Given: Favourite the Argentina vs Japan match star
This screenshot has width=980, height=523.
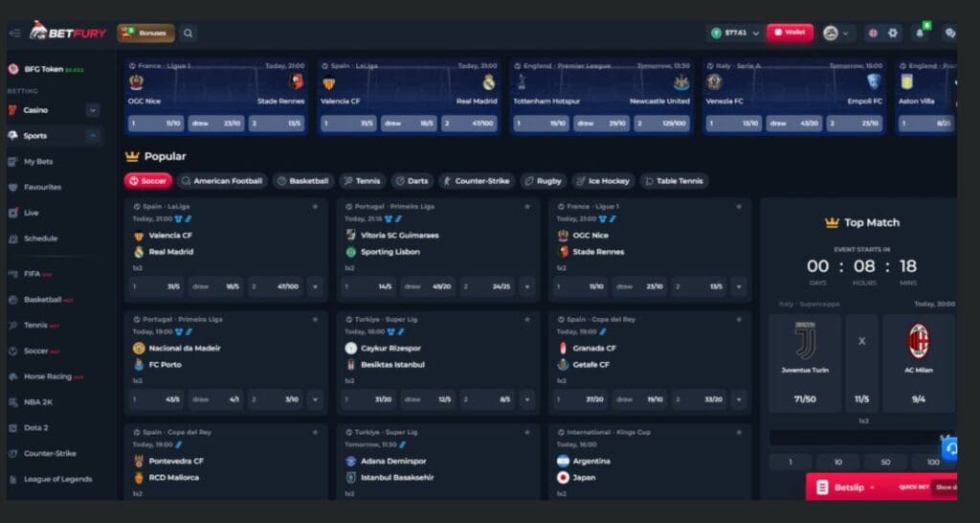Looking at the screenshot, I should pyautogui.click(x=739, y=432).
